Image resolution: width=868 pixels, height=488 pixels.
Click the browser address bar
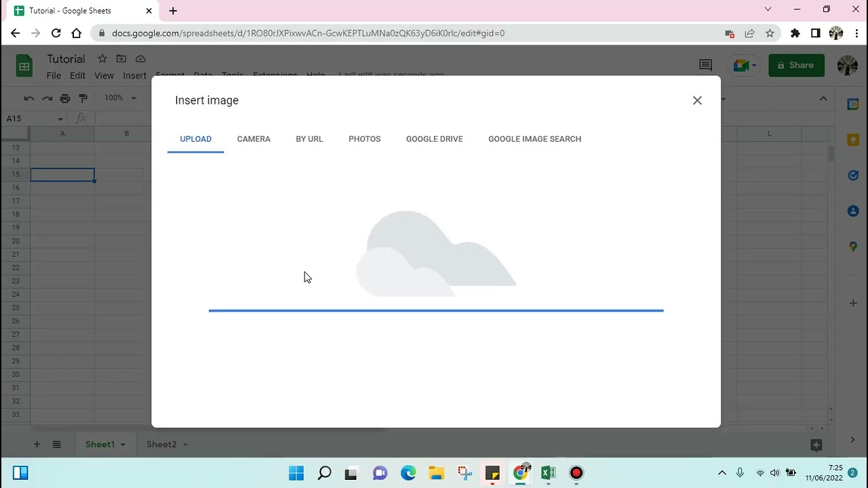(407, 33)
